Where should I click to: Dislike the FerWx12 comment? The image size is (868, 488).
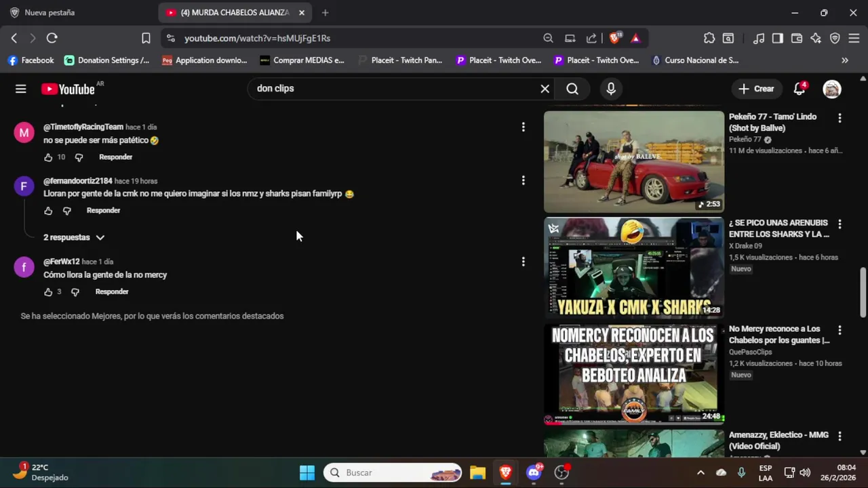pos(75,292)
